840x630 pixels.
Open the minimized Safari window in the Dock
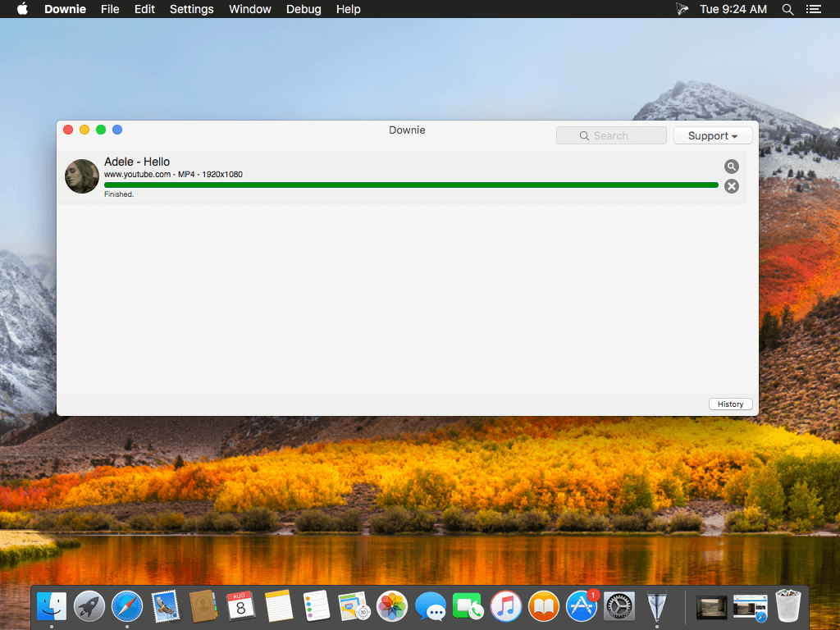coord(750,608)
